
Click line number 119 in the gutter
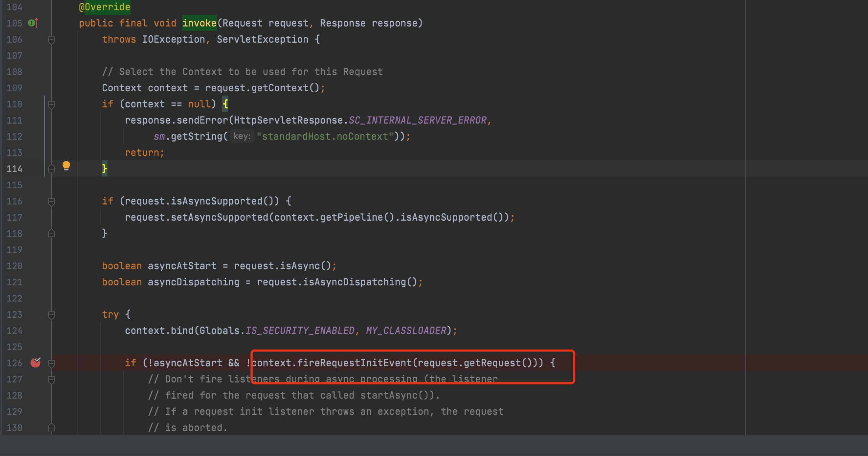coord(14,250)
